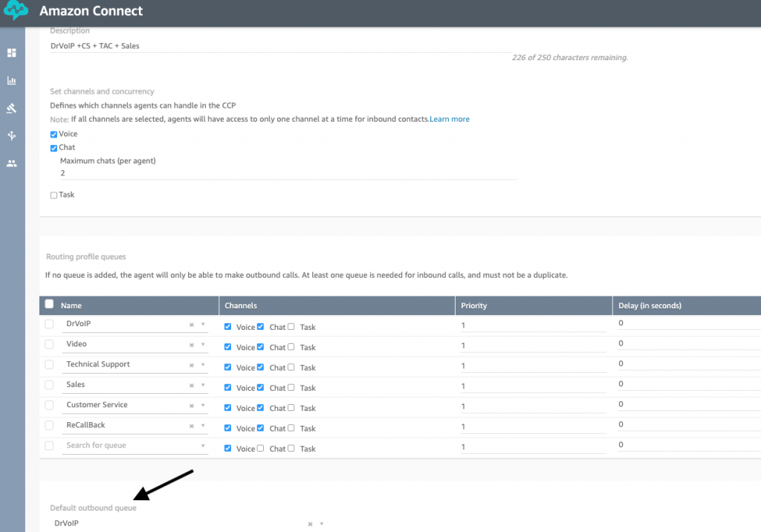Open the Dashboard icon in the sidebar
The width and height of the screenshot is (761, 532).
(x=12, y=53)
